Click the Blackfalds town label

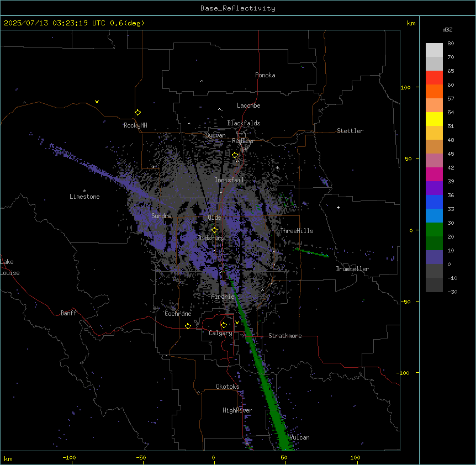point(244,123)
